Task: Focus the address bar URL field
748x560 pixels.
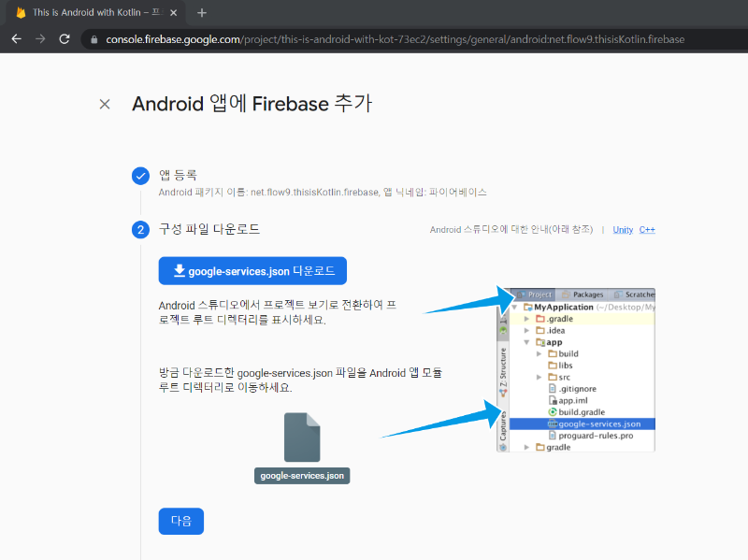Action: pyautogui.click(x=395, y=39)
